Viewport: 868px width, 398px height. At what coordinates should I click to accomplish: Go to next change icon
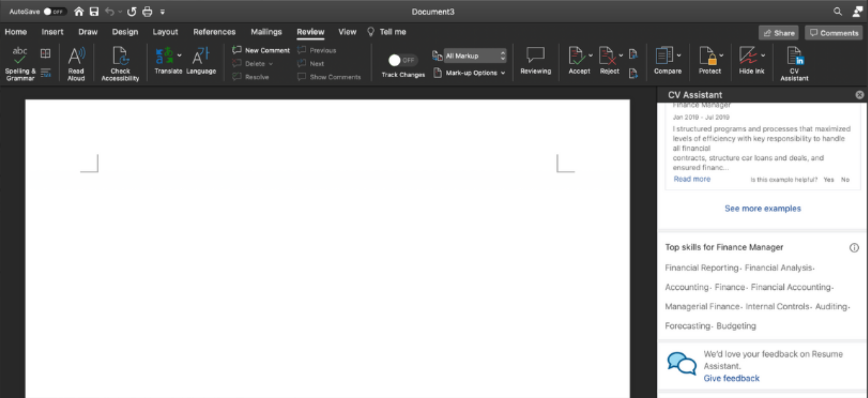pos(633,73)
